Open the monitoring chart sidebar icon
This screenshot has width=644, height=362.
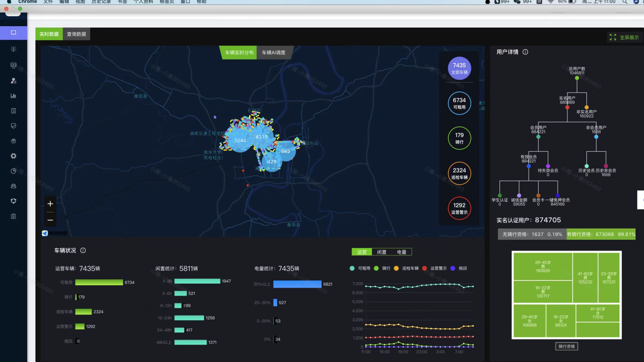(x=14, y=65)
